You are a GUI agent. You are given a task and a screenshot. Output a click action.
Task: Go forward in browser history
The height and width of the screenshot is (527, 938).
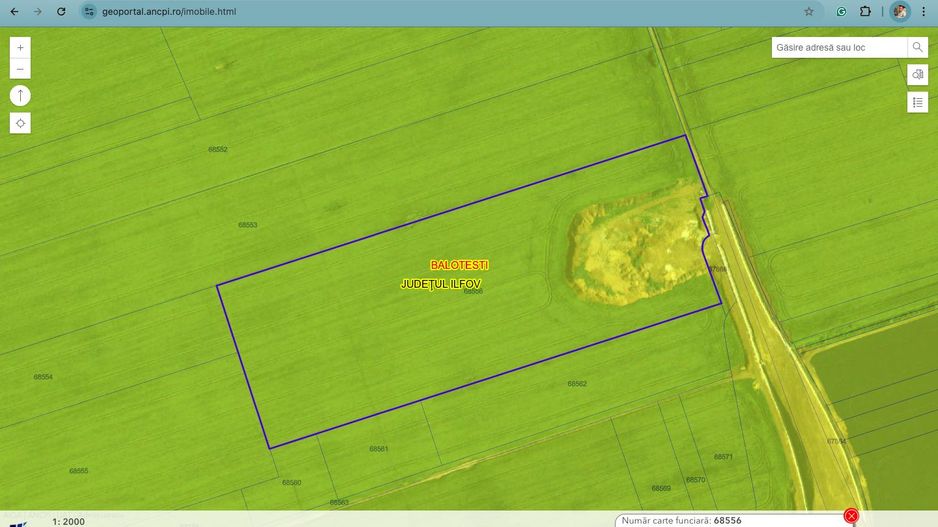(38, 11)
